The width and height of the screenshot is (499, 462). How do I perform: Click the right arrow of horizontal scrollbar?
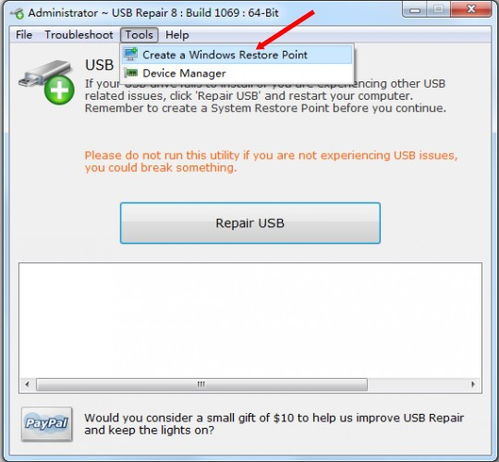click(x=473, y=384)
